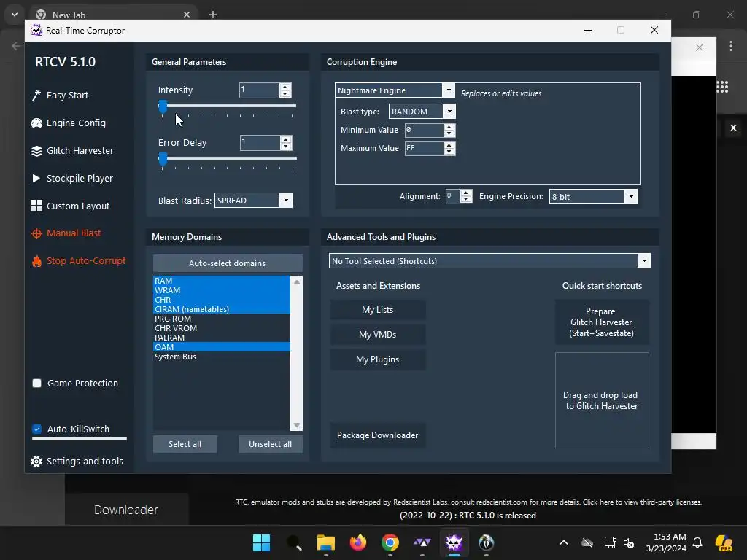Click Engine Config menu label
This screenshot has height=560, width=747.
click(76, 123)
